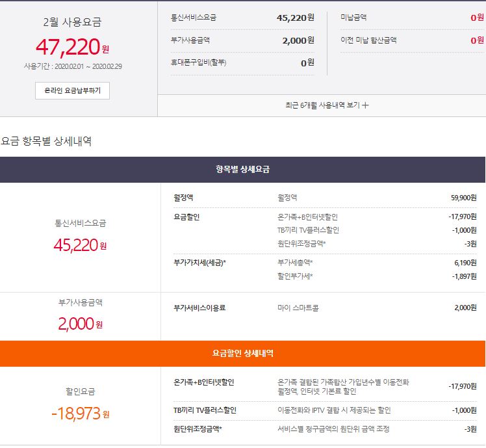Click the dark 항목별 상세요금 header bar
The image size is (486, 448).
click(243, 169)
